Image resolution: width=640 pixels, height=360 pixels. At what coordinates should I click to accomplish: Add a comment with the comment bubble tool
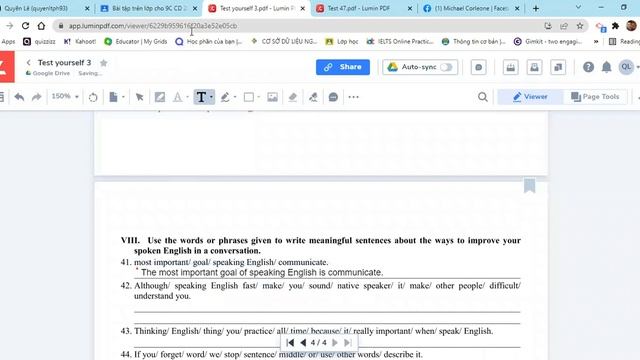333,97
